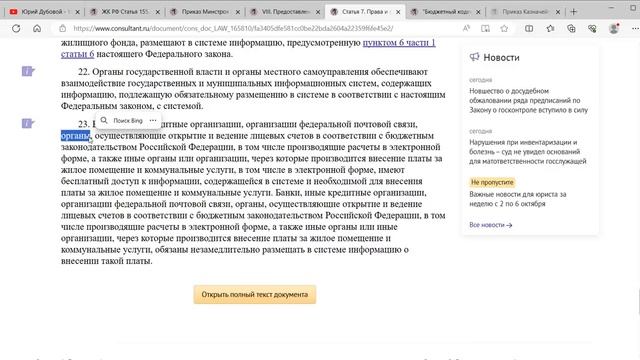This screenshot has width=640, height=360.
Task: Activate the Read aloud icon
Action: pyautogui.click(x=466, y=29)
